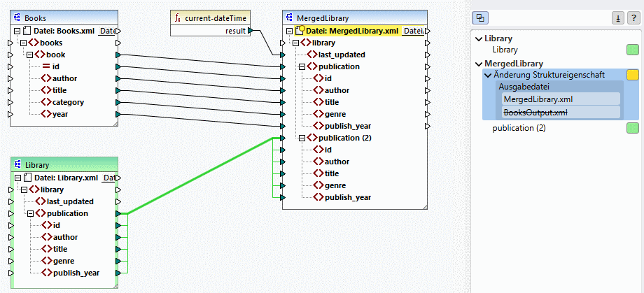The image size is (644, 293).
Task: Click the file icon beside Datei: MergedLibrary.xml
Action: (x=300, y=30)
